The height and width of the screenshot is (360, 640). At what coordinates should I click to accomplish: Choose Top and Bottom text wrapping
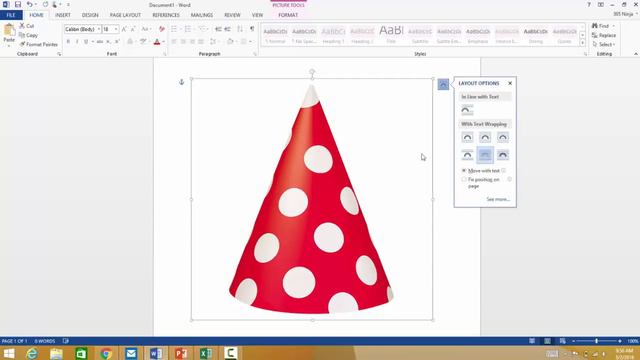467,155
